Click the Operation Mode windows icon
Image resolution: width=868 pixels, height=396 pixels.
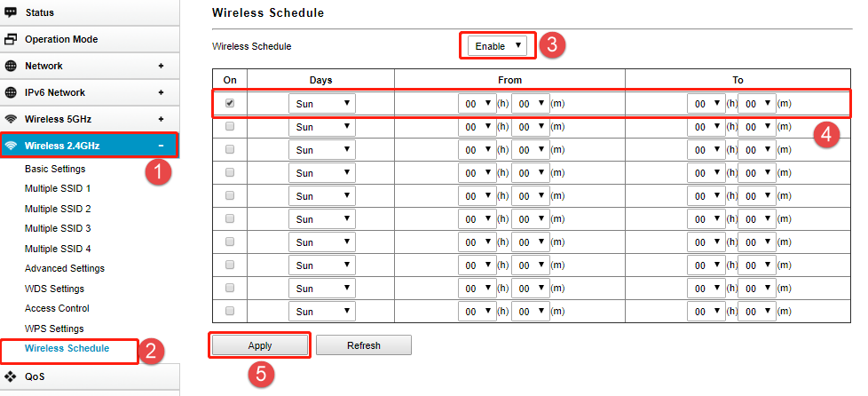(11, 39)
